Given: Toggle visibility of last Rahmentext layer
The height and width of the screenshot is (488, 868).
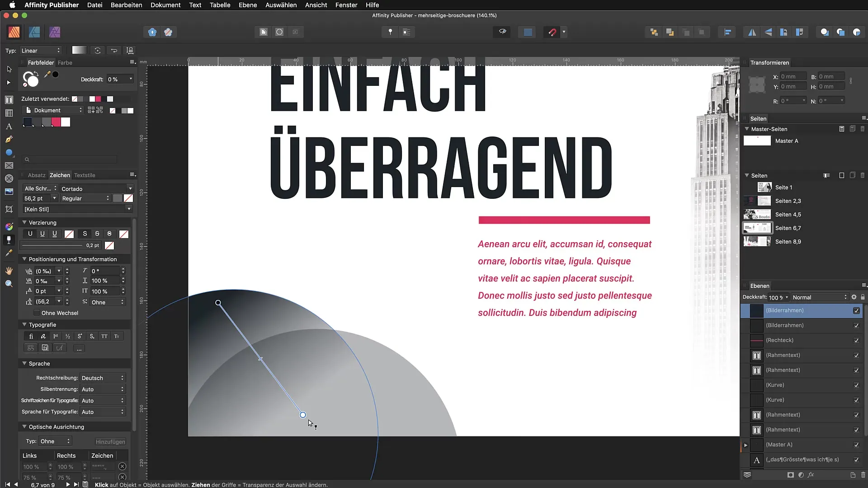Looking at the screenshot, I should (x=856, y=430).
